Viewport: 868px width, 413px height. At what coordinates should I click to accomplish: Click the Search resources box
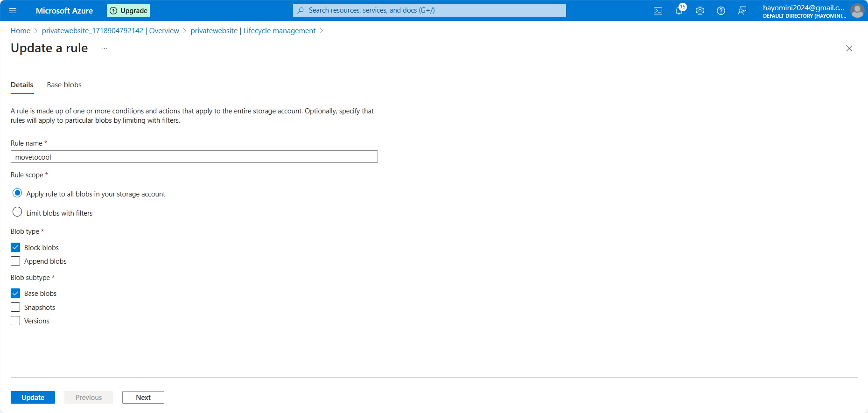tap(429, 10)
